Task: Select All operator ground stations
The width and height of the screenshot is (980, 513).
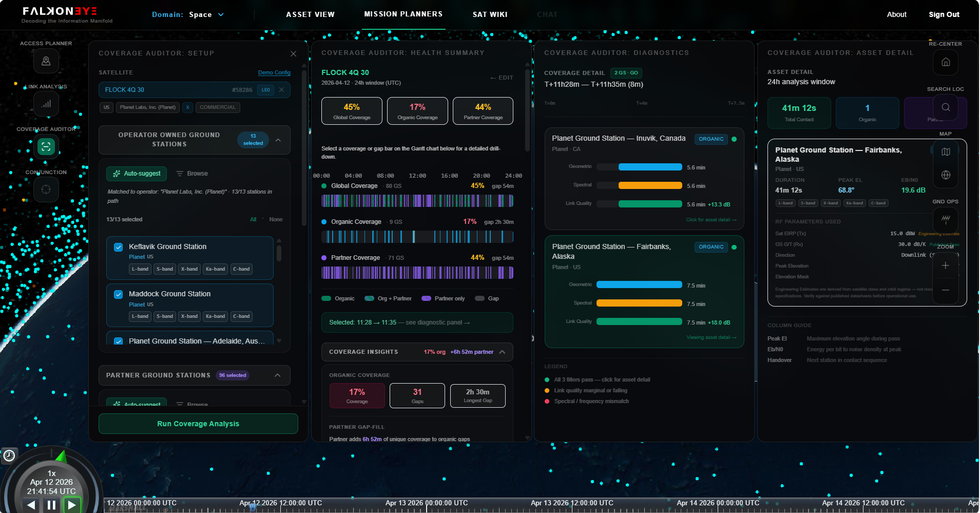Action: [253, 219]
